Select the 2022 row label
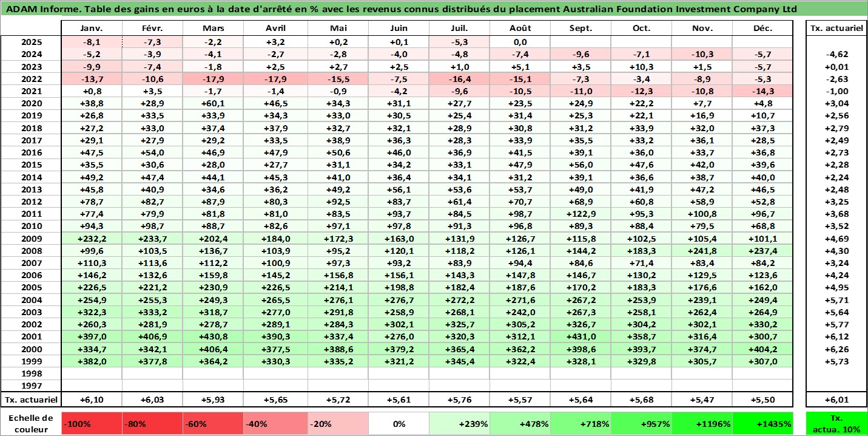This screenshot has width=868, height=436. [x=31, y=79]
